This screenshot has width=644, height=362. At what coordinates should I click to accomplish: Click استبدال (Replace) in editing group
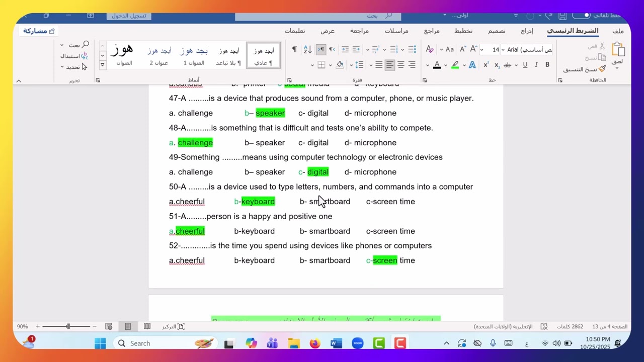click(74, 56)
